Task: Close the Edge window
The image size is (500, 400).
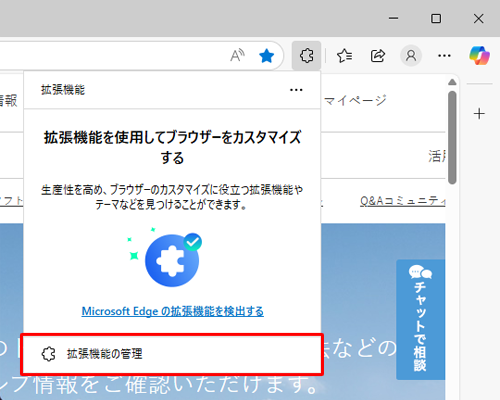Action: click(479, 18)
